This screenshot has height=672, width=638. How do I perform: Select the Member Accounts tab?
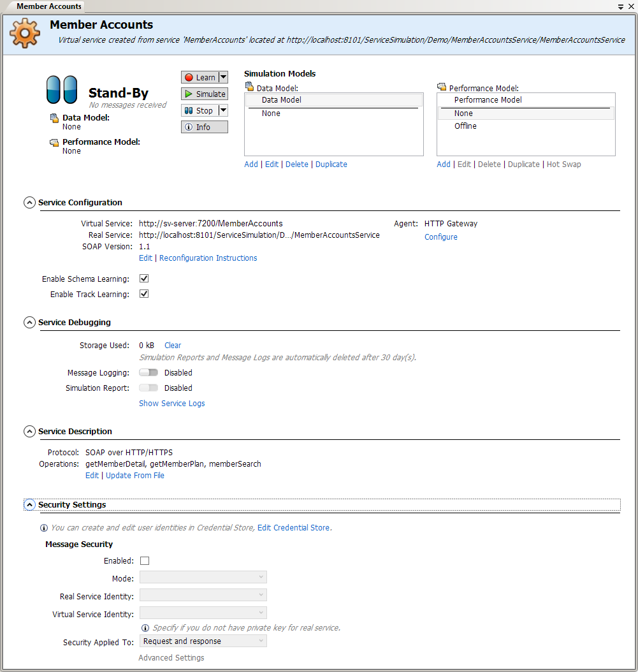[49, 6]
